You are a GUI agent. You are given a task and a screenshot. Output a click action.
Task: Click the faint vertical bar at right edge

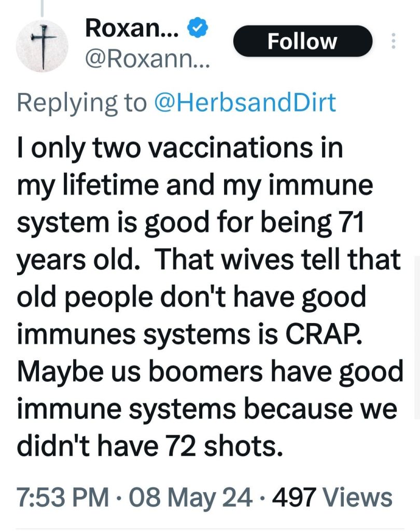coord(417,337)
